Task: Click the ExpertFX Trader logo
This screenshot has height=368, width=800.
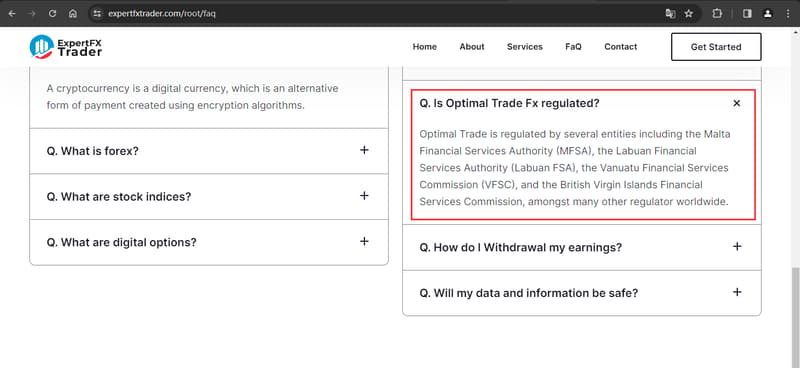Action: coord(66,46)
